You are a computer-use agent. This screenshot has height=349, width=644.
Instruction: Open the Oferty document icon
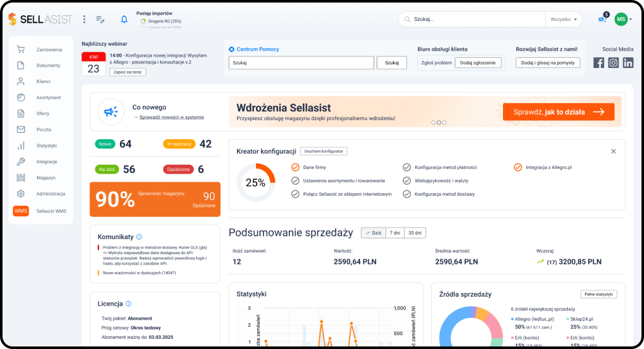[20, 113]
